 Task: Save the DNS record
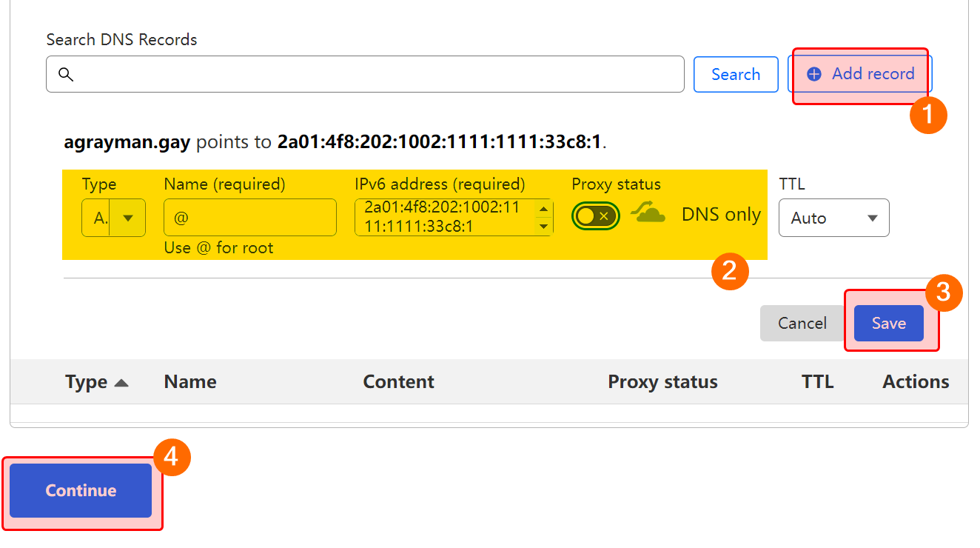[888, 323]
